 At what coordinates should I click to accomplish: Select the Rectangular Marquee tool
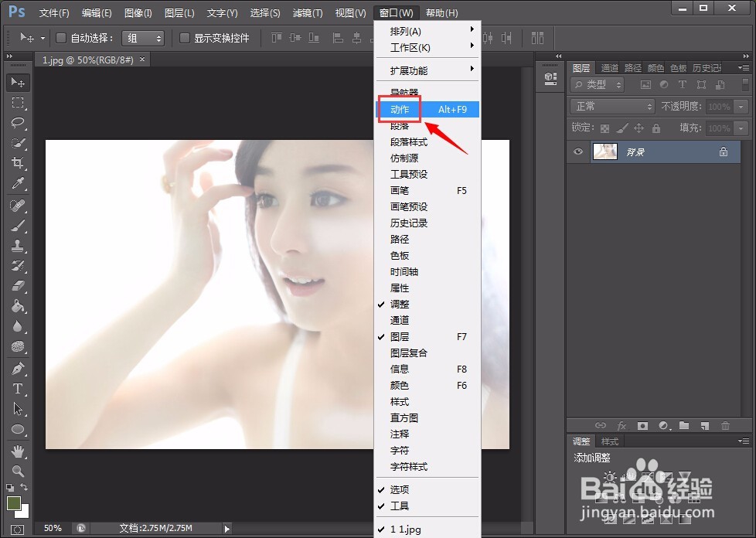click(18, 103)
